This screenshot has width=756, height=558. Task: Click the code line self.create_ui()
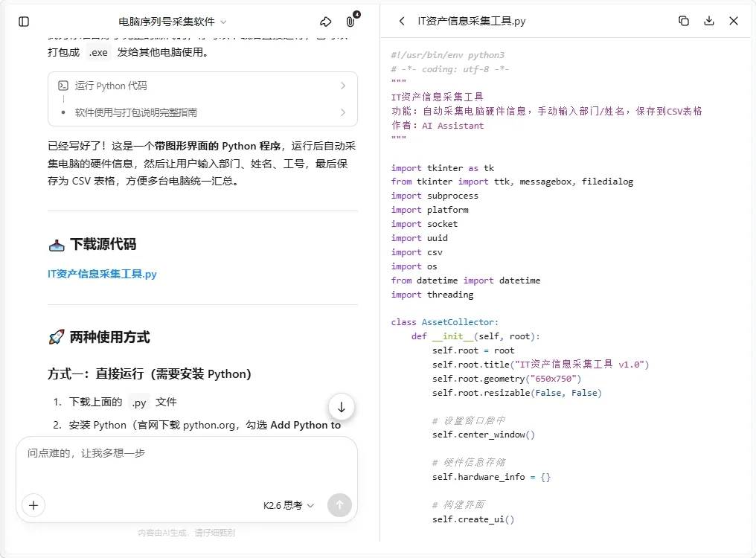coord(473,519)
